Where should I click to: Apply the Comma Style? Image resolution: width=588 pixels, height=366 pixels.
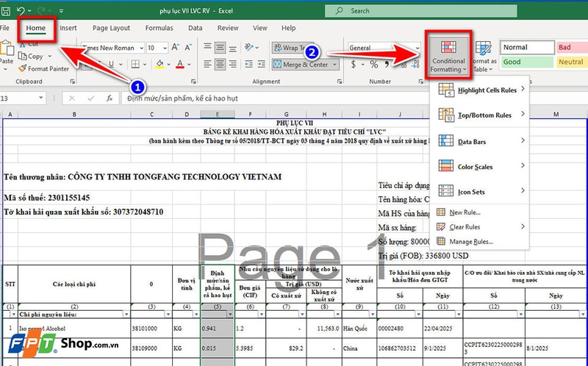(x=387, y=65)
